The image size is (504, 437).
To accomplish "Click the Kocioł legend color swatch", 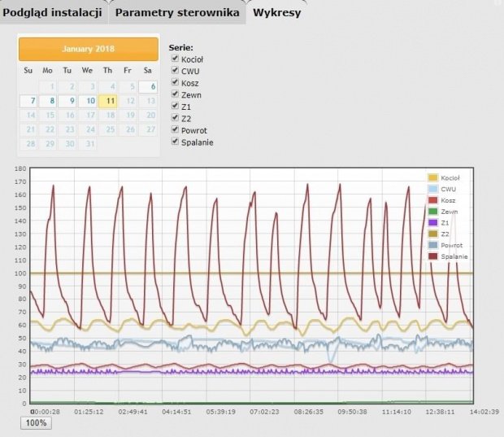I will (432, 177).
